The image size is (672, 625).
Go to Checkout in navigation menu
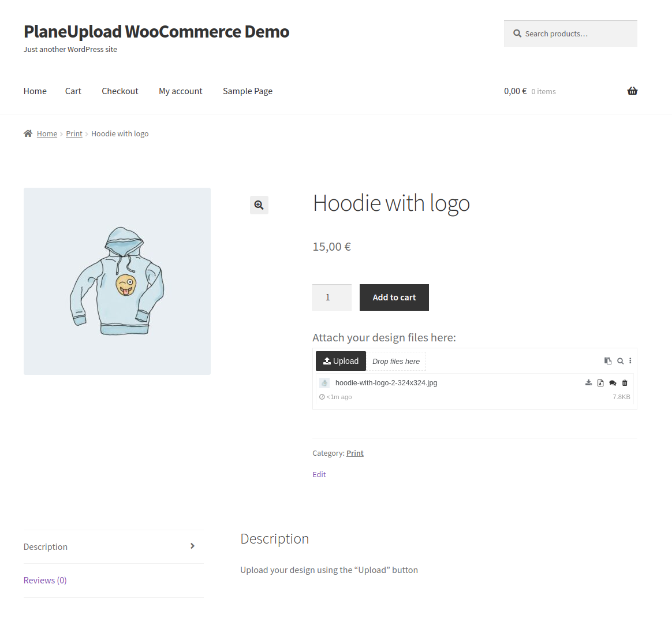(120, 91)
